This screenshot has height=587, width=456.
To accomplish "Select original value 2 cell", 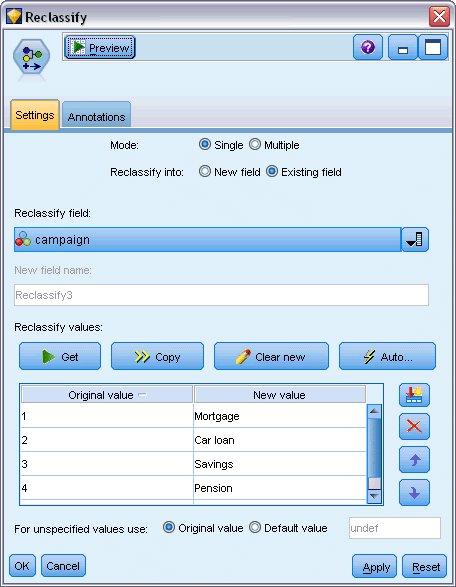I will pyautogui.click(x=107, y=440).
